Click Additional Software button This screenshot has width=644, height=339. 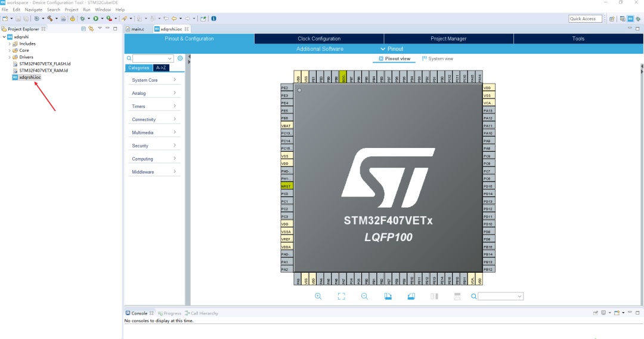[320, 49]
